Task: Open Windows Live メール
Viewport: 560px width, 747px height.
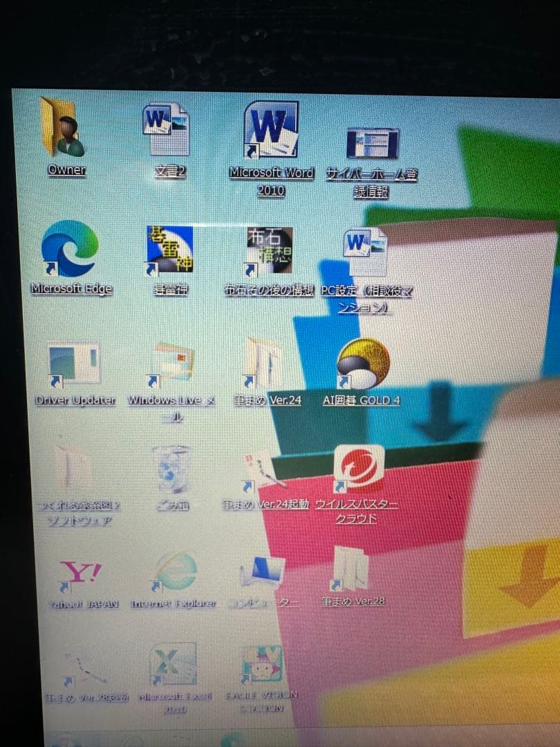Action: tap(170, 363)
